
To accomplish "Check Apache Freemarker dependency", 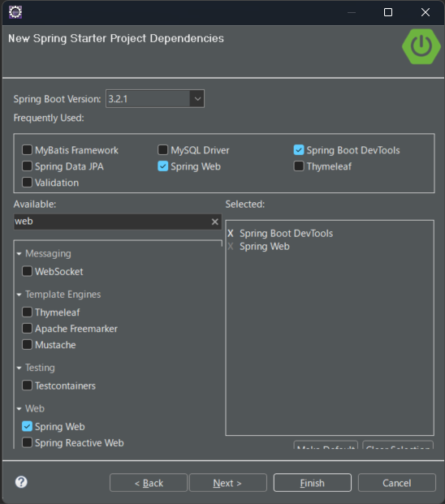I will (x=27, y=329).
